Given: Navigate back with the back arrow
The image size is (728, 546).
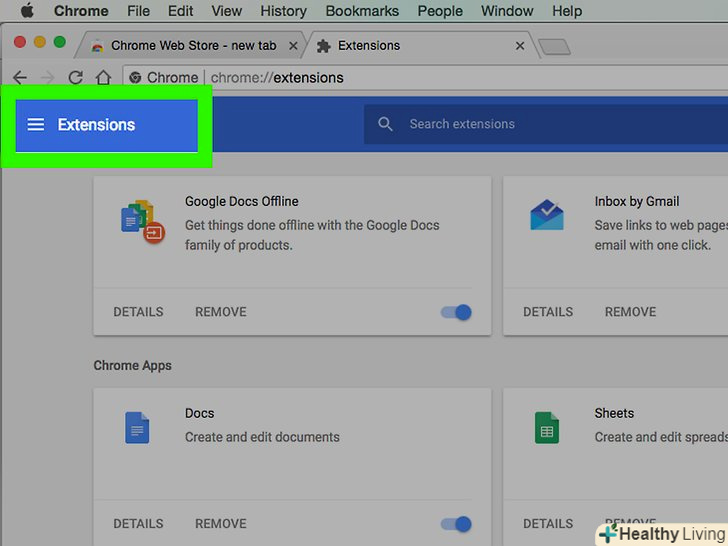Looking at the screenshot, I should pyautogui.click(x=20, y=78).
